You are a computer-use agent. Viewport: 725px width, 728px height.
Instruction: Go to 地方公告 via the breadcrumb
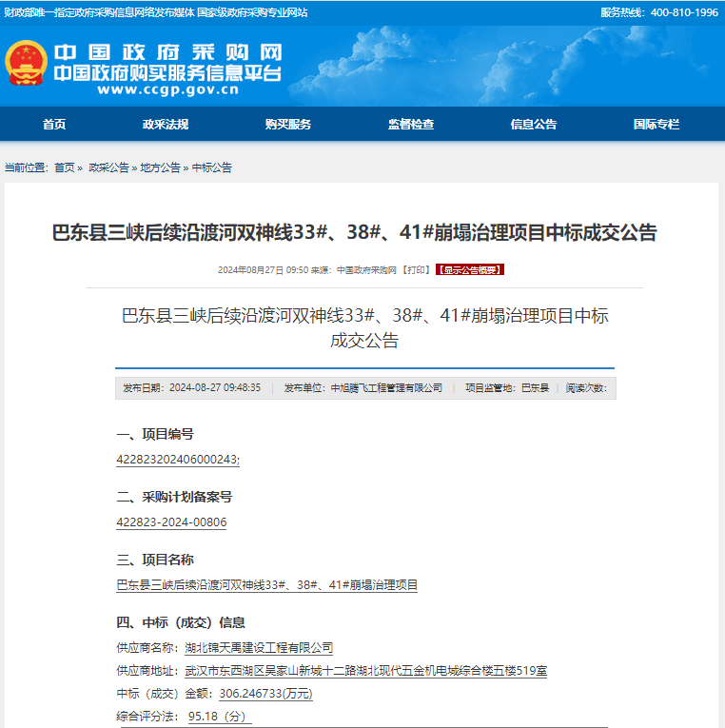pyautogui.click(x=160, y=167)
